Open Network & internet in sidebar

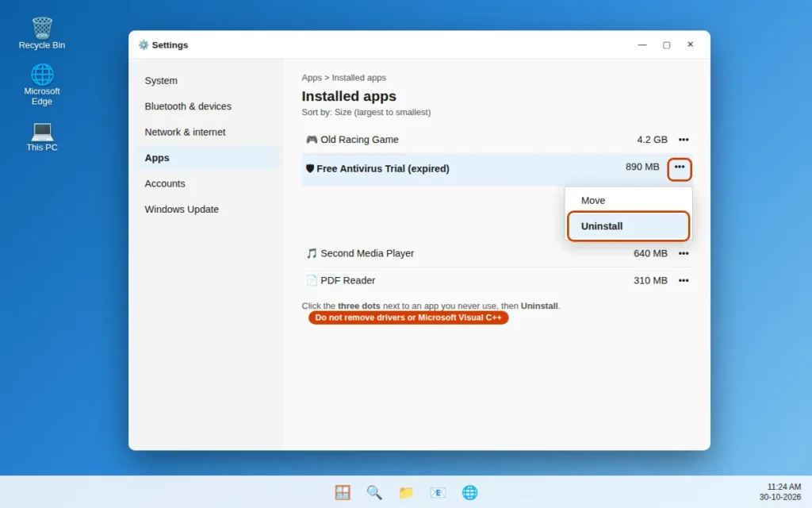pyautogui.click(x=207, y=133)
